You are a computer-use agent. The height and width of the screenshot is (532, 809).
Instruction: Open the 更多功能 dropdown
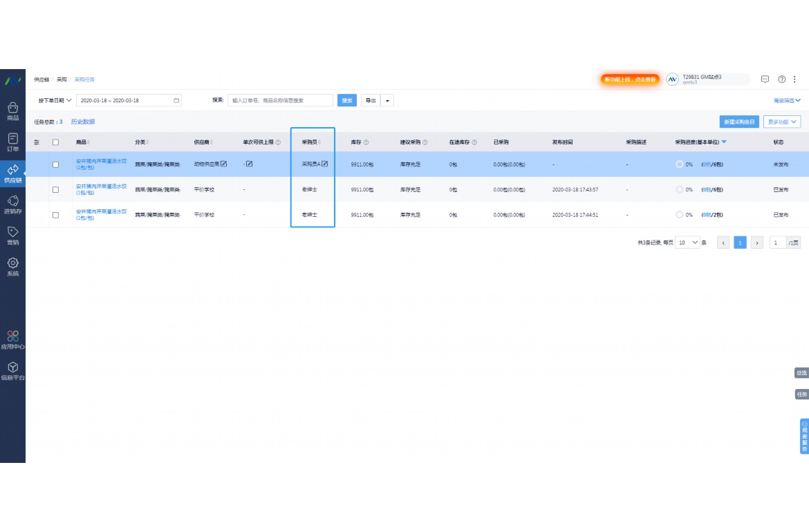[x=782, y=122]
